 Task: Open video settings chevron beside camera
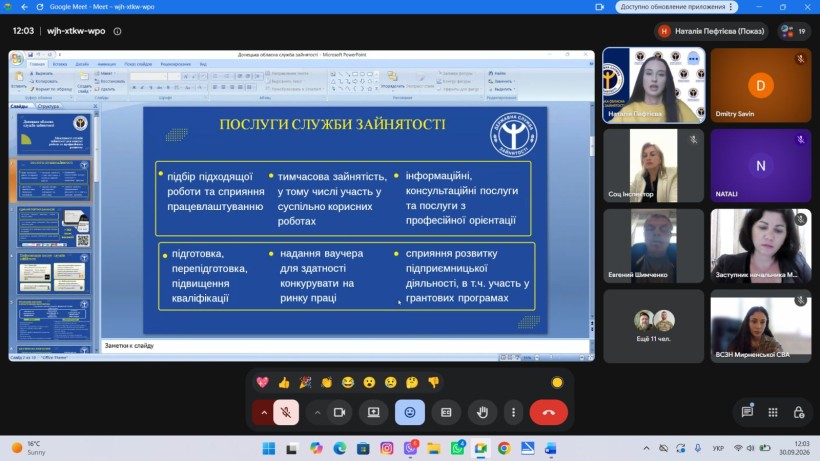(x=317, y=412)
